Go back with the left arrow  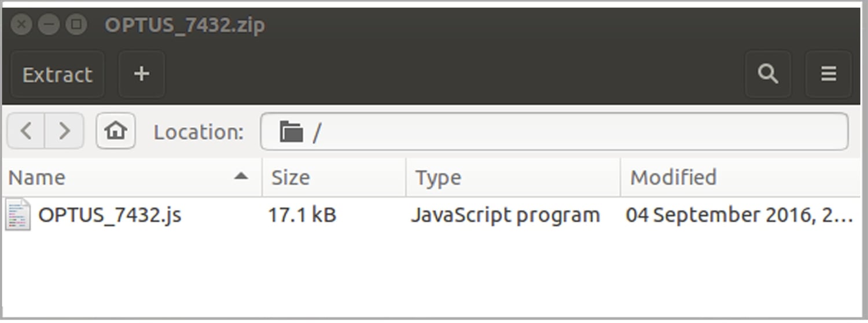pos(25,131)
